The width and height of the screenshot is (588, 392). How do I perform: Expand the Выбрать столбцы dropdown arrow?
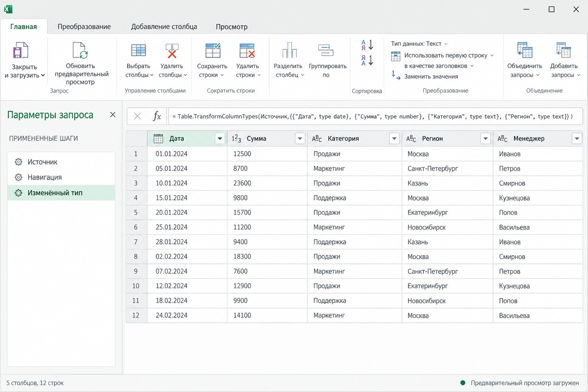(x=152, y=75)
